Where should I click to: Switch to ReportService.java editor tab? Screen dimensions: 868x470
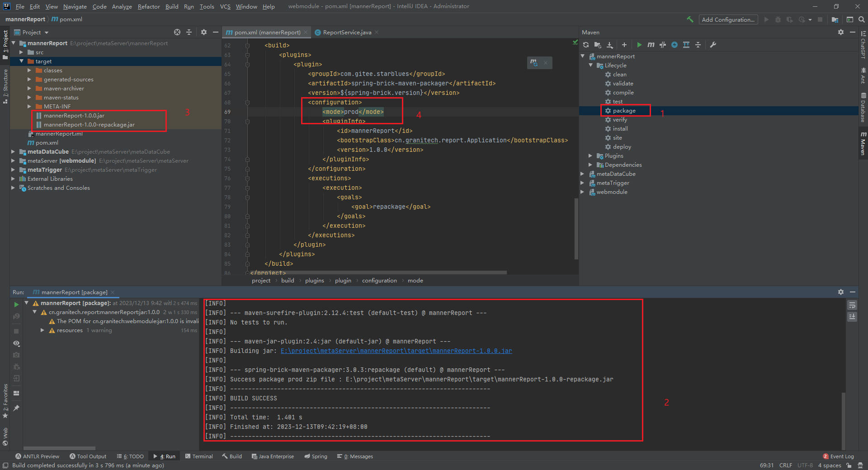[x=347, y=32]
